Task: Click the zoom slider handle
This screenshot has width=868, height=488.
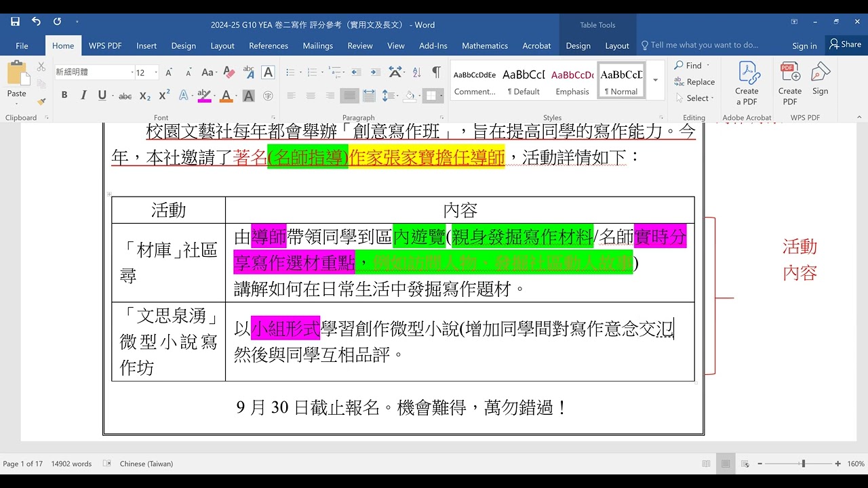Action: point(804,464)
